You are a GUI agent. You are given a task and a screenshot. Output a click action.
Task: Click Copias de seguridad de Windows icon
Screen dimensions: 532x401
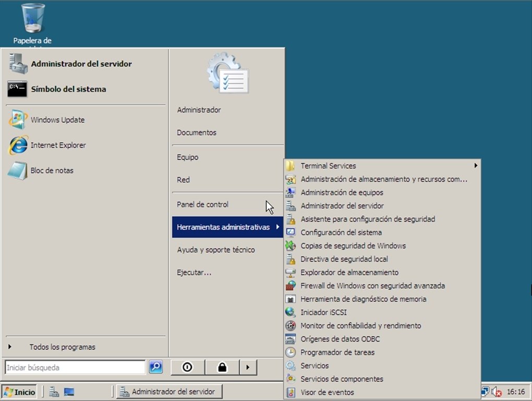[x=291, y=245]
